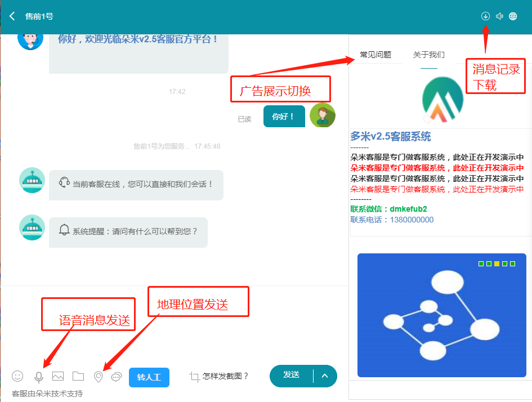Send geographic location pin

tap(99, 377)
